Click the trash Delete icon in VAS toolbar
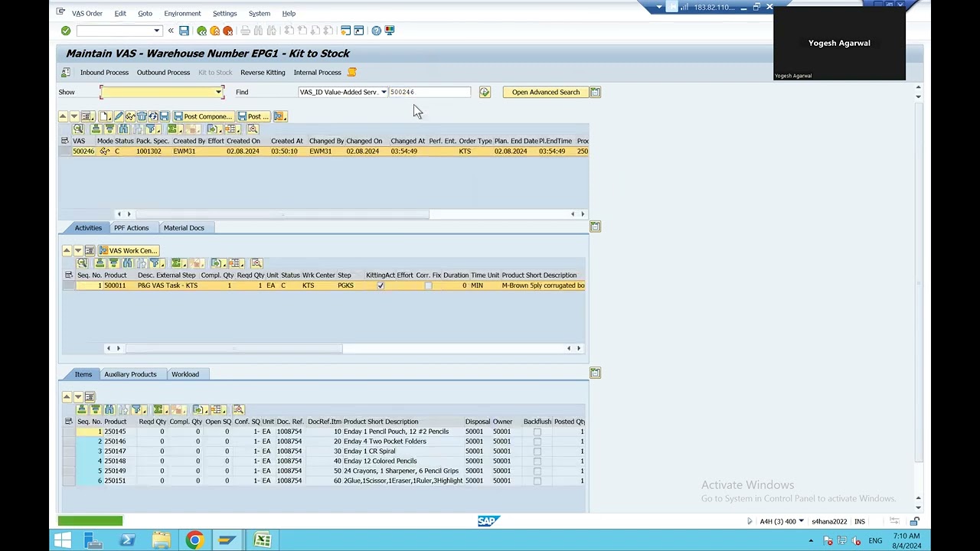The height and width of the screenshot is (551, 980). point(142,116)
